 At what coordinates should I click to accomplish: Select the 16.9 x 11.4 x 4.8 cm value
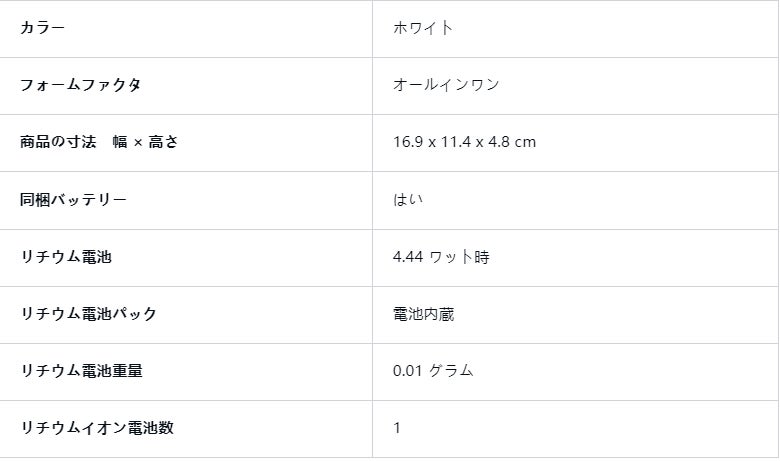click(464, 142)
